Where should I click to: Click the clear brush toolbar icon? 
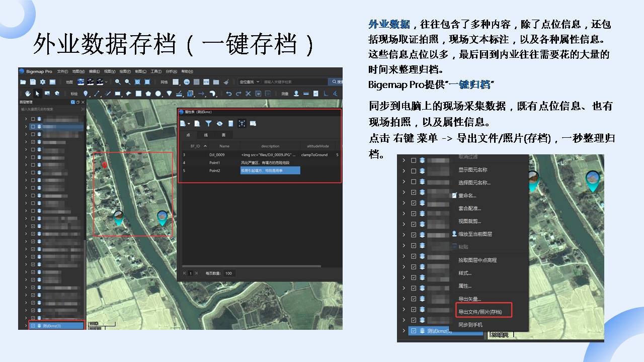coord(226,81)
